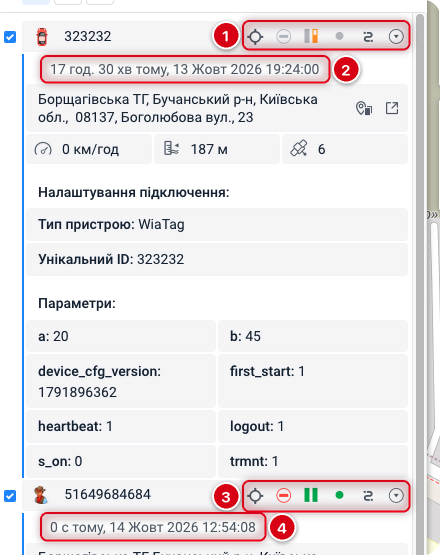The image size is (440, 555).
Task: Expand the dropdown menu arrow for unit 323232
Action: click(396, 36)
